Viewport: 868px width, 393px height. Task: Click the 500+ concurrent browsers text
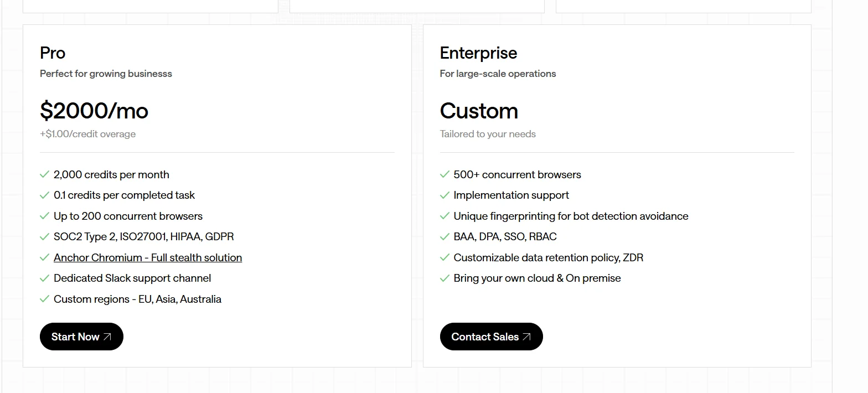pos(517,174)
